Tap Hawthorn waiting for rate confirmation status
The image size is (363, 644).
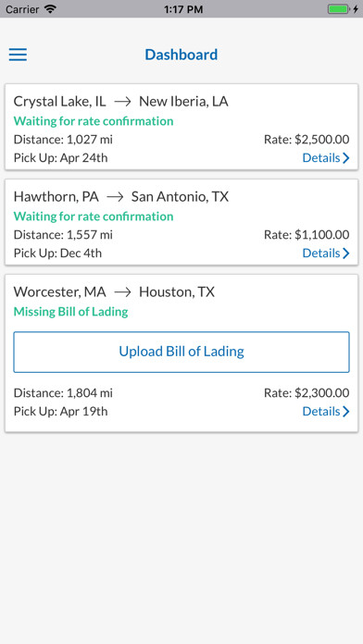94,217
